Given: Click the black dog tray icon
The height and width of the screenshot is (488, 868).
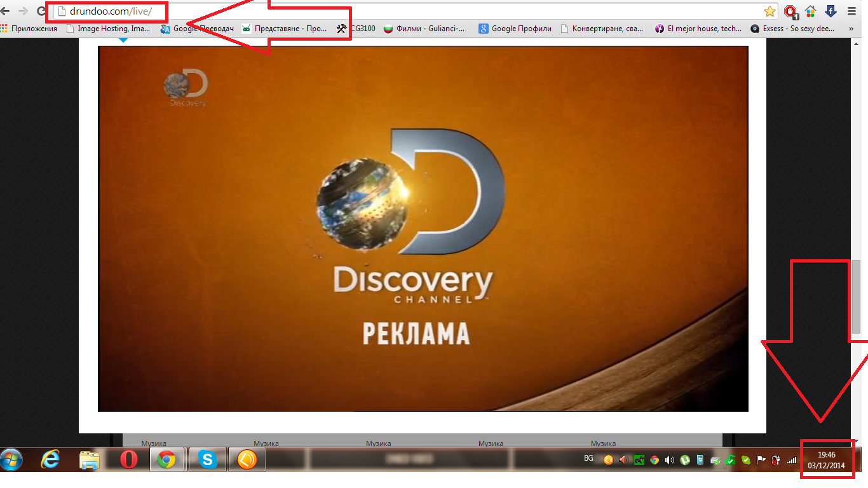Looking at the screenshot, I should (639, 460).
